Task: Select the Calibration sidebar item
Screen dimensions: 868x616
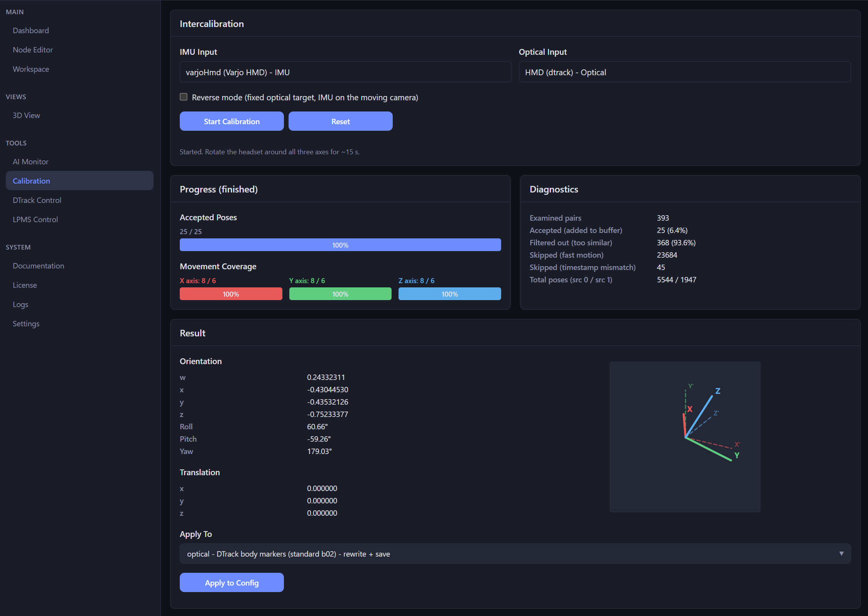Action: point(79,181)
